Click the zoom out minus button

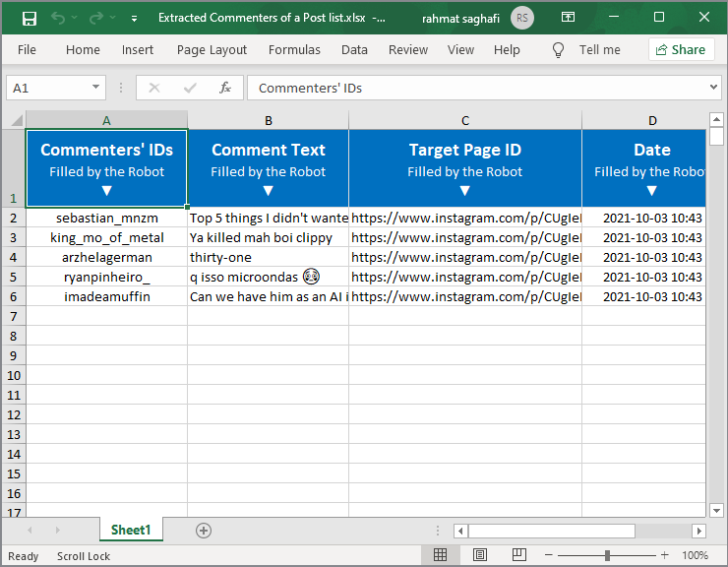549,555
